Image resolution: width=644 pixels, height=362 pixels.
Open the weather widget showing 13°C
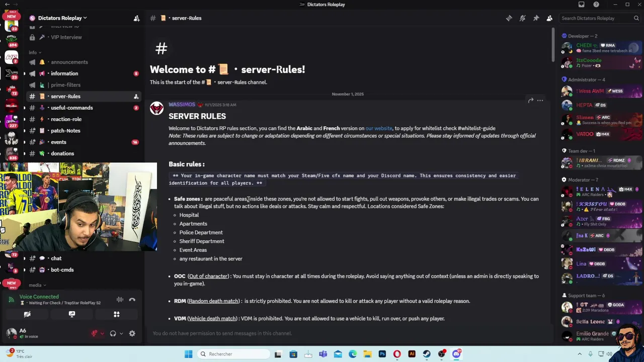19,354
